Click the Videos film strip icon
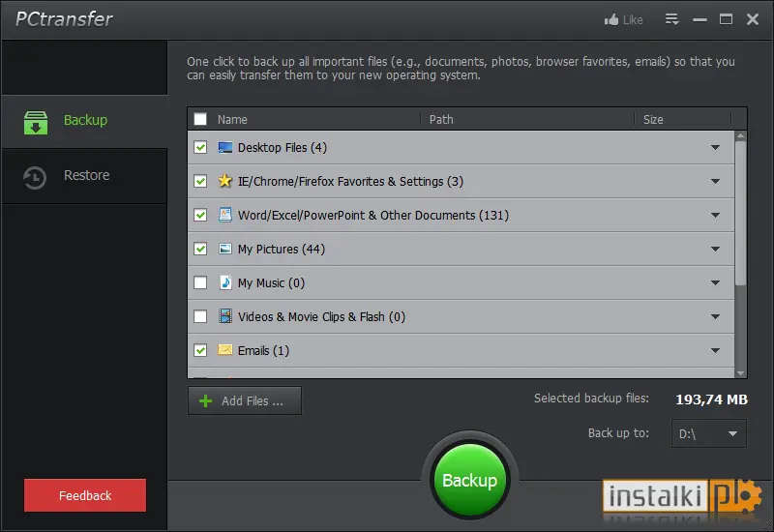The image size is (774, 532). (x=225, y=316)
